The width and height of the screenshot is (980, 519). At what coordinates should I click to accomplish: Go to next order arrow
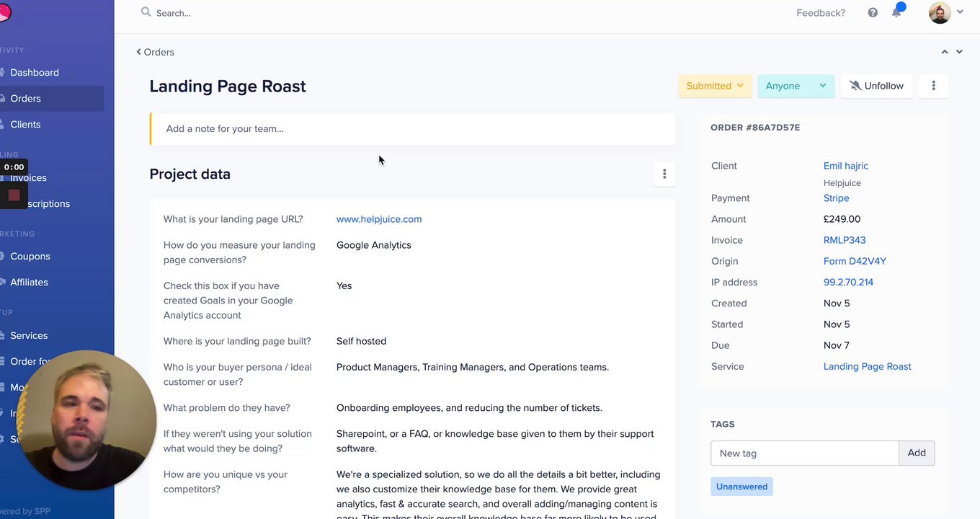tap(959, 52)
